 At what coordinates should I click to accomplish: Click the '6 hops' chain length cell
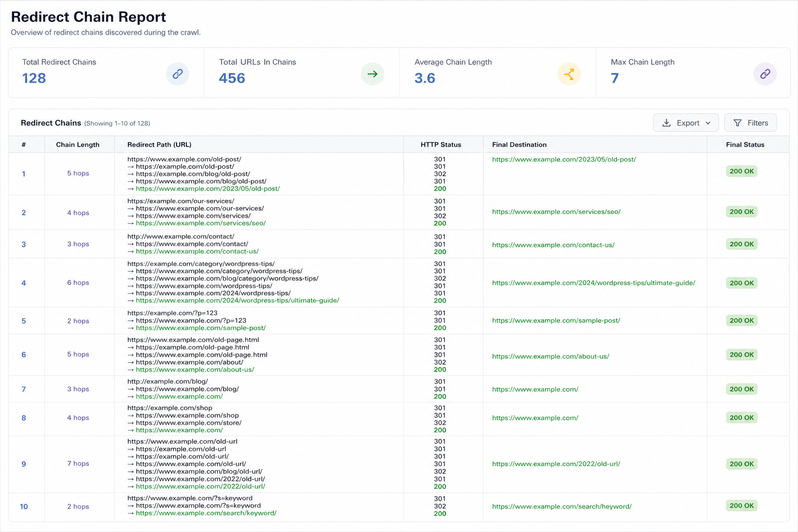pyautogui.click(x=78, y=283)
